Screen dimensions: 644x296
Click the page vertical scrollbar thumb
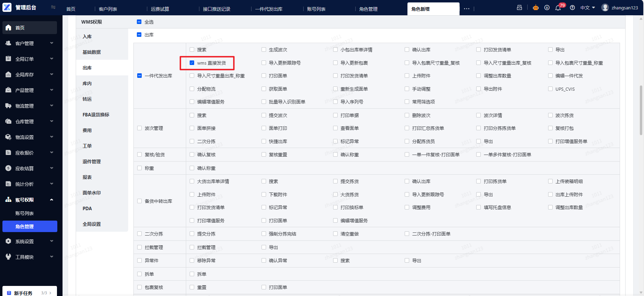click(x=641, y=110)
